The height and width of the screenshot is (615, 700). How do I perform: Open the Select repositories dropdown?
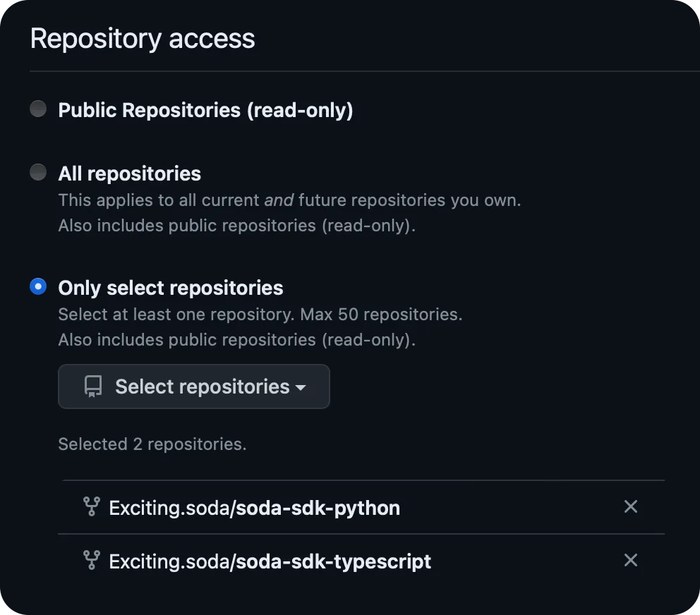(193, 386)
